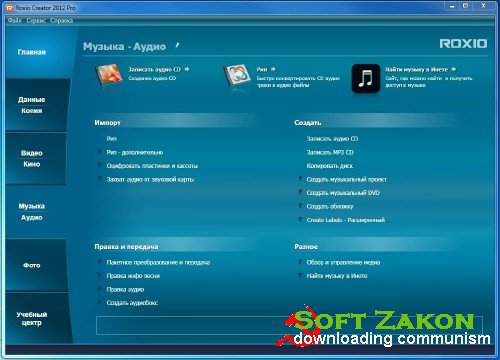The height and width of the screenshot is (360, 500).
Task: Click icon beside Оцифровать пластинки и кассеты
Action: [x=100, y=165]
